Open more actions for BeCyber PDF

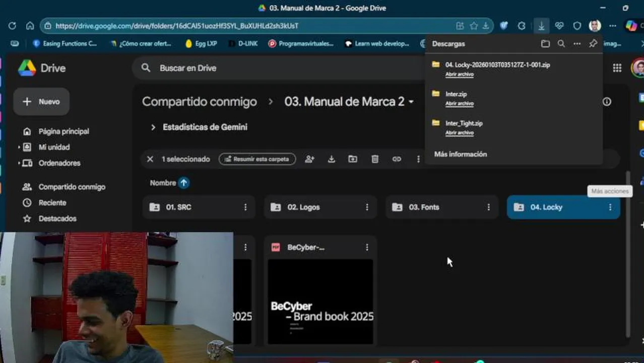(367, 247)
